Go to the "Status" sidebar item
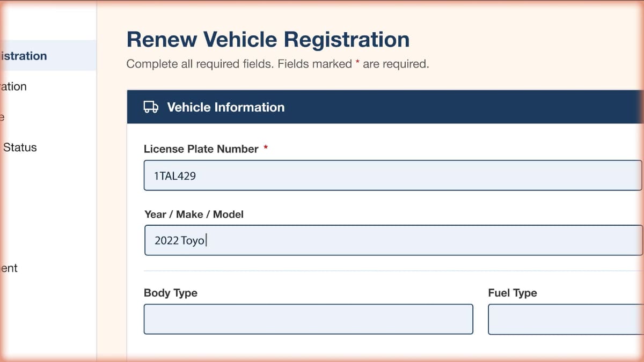Screen dimensions: 644x362 tap(20, 147)
